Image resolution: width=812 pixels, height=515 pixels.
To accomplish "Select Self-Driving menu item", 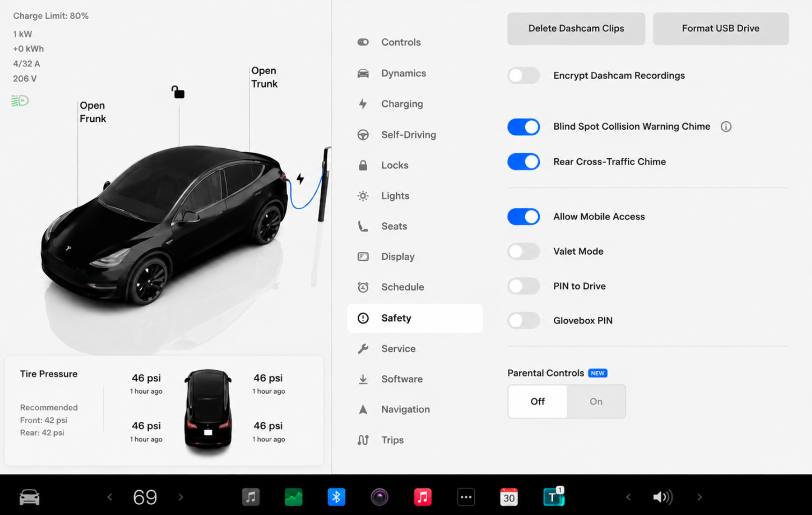I will click(x=415, y=135).
